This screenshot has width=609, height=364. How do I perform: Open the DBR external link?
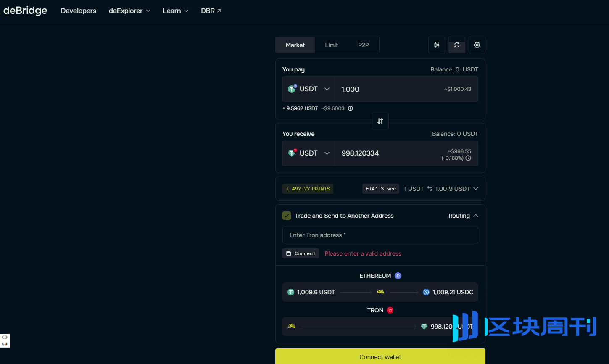tap(211, 11)
